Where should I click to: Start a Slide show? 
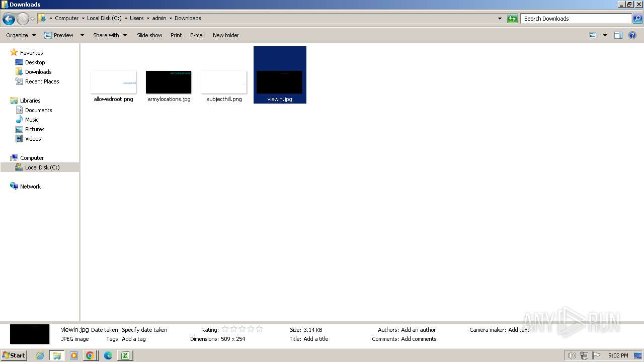(149, 35)
